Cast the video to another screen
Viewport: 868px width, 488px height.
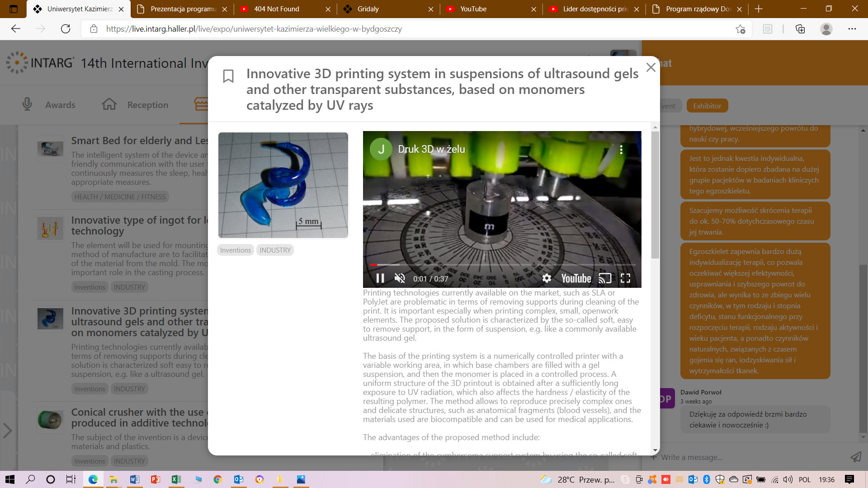[x=605, y=278]
